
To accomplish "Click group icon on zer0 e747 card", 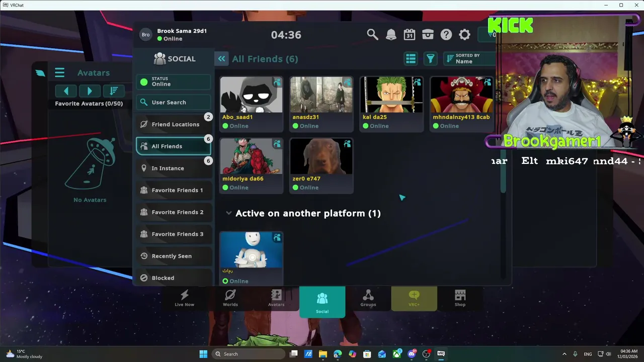I will 347,144.
